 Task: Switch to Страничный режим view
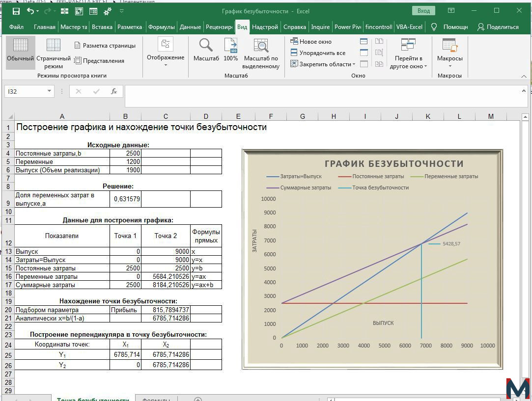pyautogui.click(x=53, y=53)
